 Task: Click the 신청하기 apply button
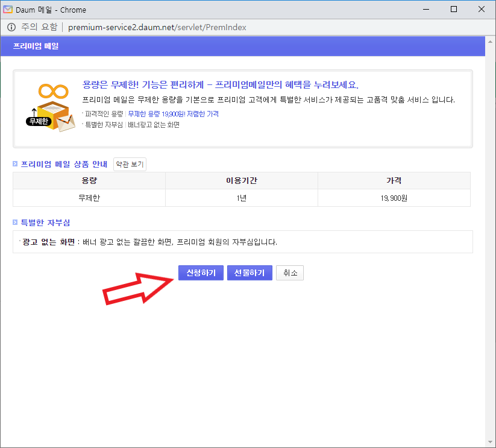(201, 273)
